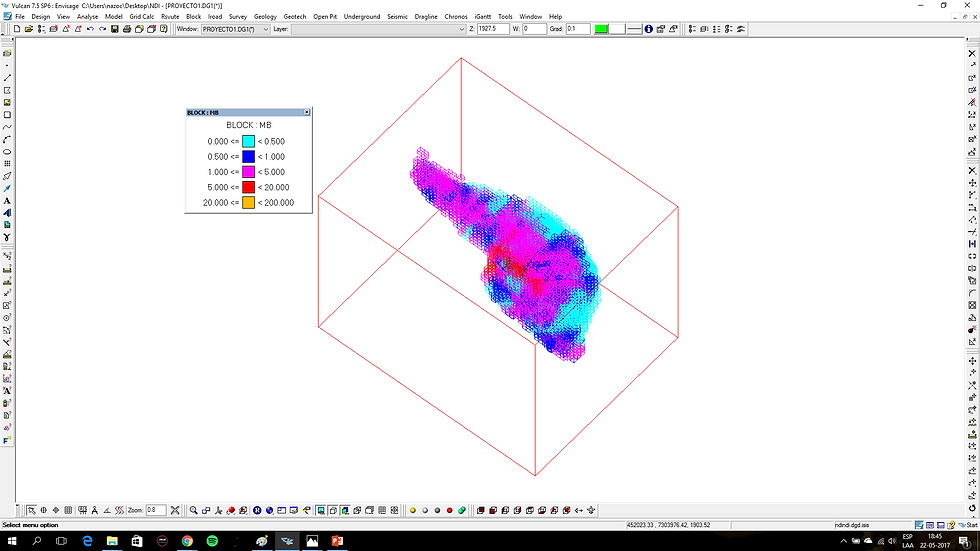This screenshot has width=980, height=551.
Task: Select the Ellipse tool in left toolbar
Action: pos(7,152)
